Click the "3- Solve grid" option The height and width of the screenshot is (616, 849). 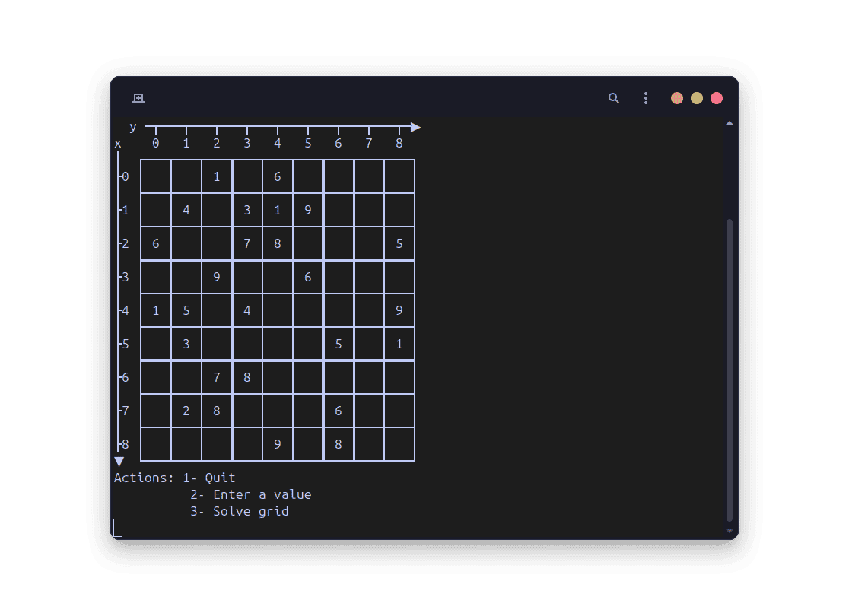240,511
